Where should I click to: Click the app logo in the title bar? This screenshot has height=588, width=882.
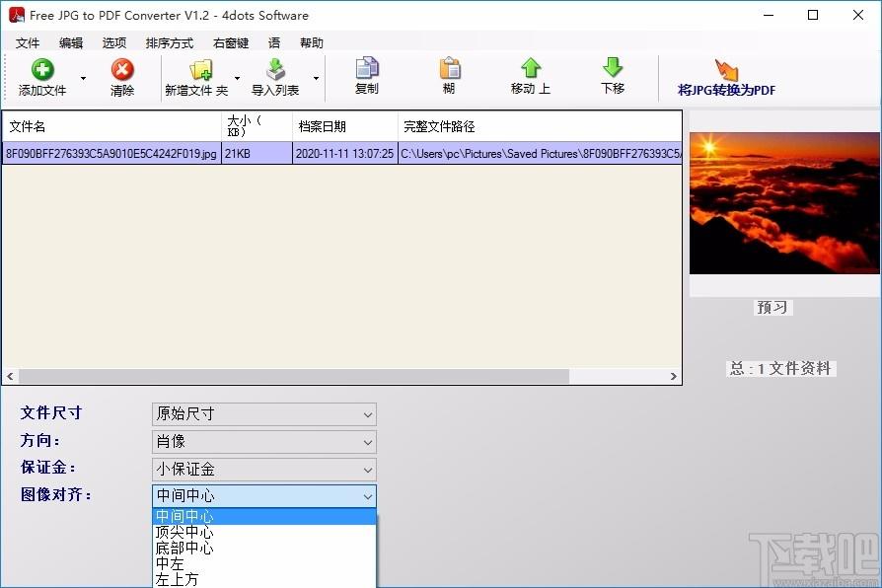pyautogui.click(x=17, y=15)
